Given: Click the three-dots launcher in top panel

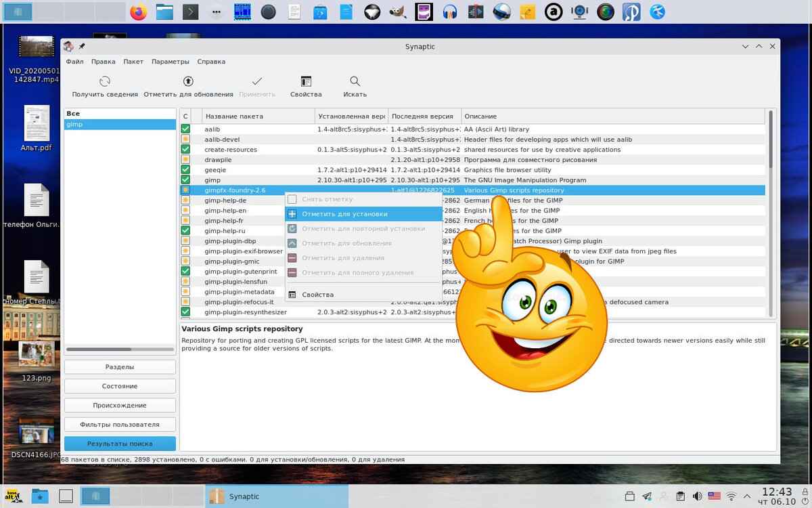Looking at the screenshot, I should [x=217, y=12].
